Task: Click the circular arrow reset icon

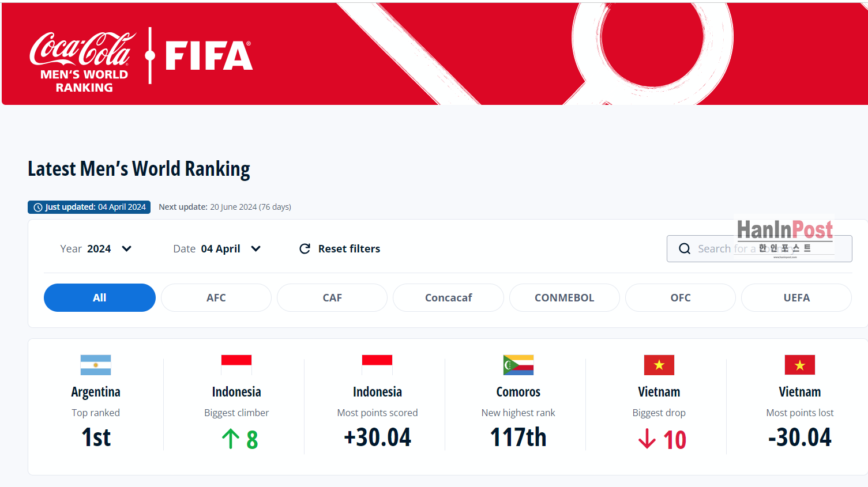Action: coord(305,248)
